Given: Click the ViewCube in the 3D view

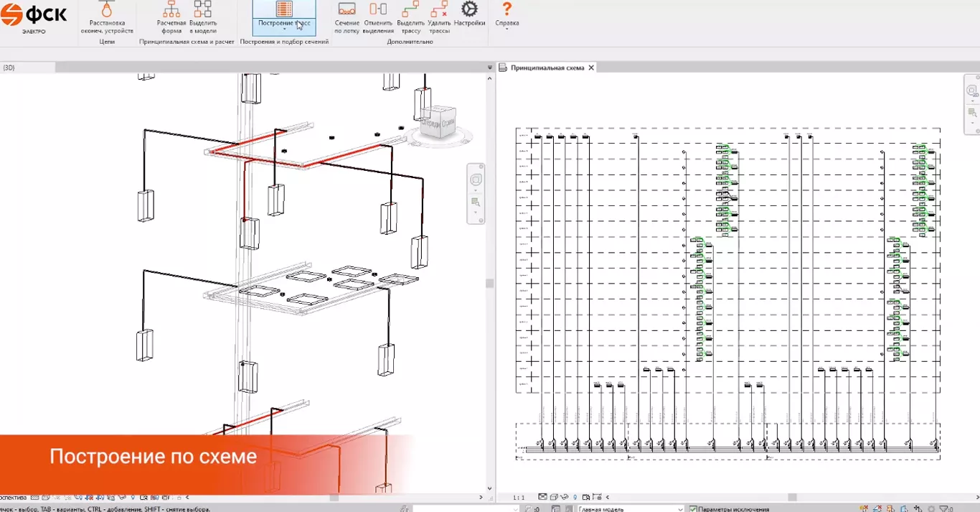Looking at the screenshot, I should click(437, 123).
